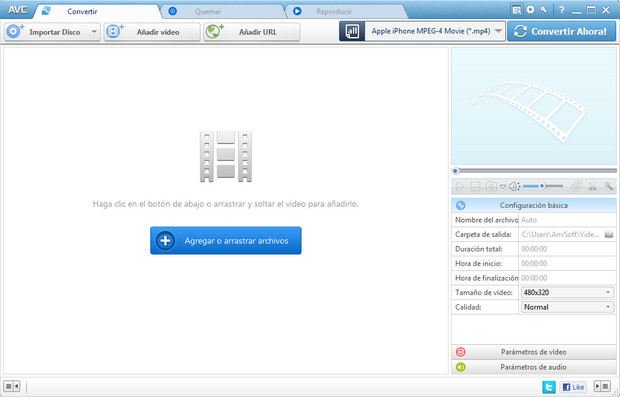
Task: Open the magic wand effects tool
Action: point(609,186)
